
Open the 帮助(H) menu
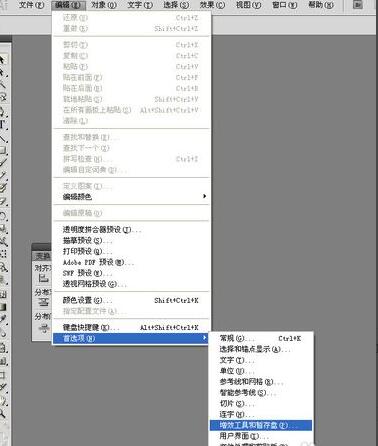320,5
